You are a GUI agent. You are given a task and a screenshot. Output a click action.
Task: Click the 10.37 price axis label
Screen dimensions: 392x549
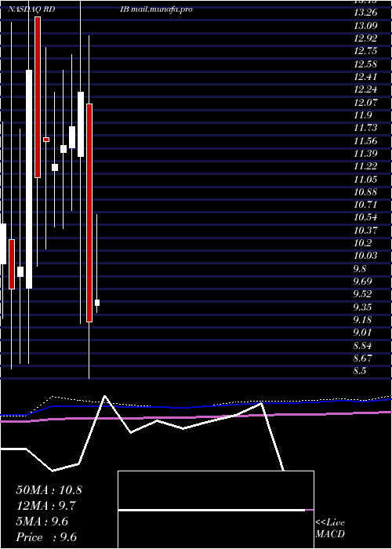point(365,230)
